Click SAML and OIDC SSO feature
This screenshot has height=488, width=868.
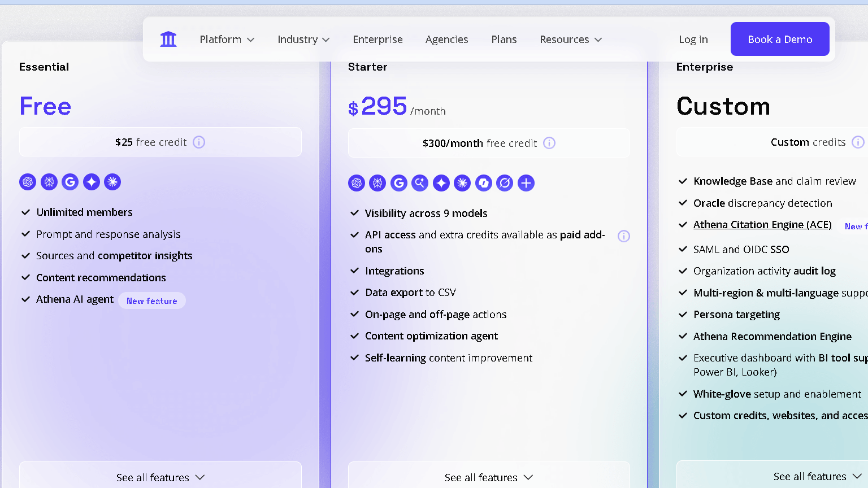741,249
